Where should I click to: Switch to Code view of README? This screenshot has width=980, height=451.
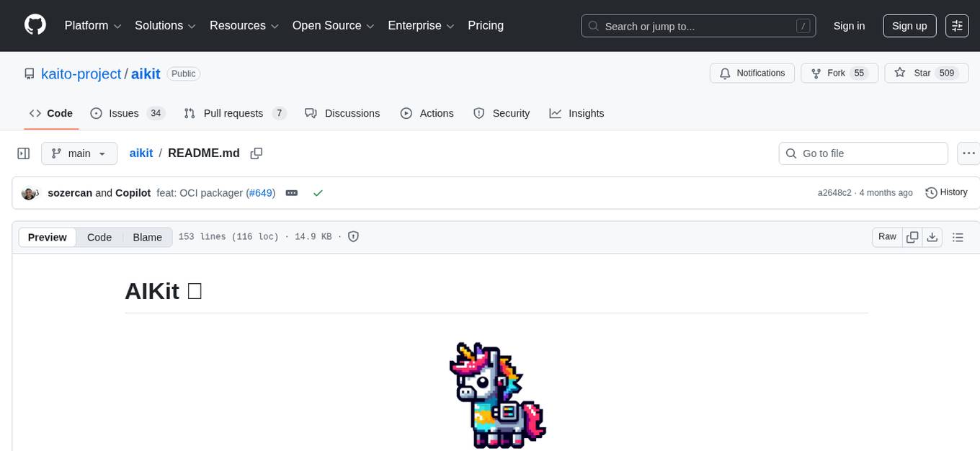[99, 237]
